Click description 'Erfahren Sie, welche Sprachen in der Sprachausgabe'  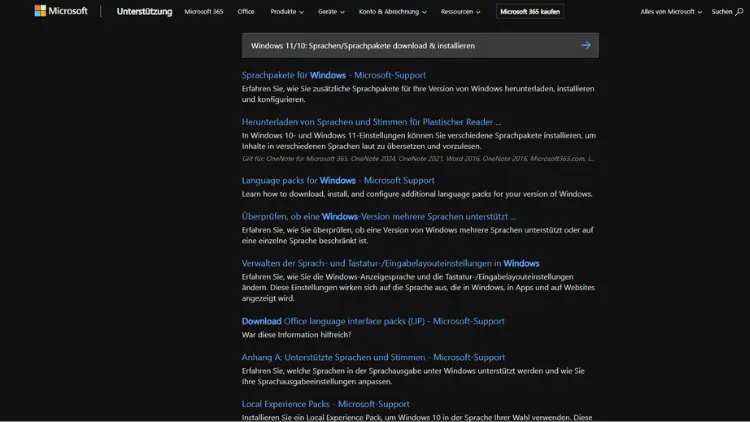pos(413,376)
